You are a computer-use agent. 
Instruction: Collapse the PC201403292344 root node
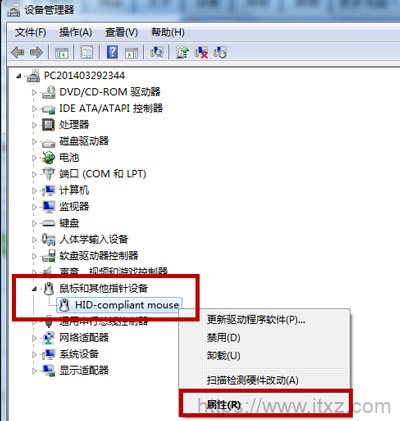click(x=19, y=76)
